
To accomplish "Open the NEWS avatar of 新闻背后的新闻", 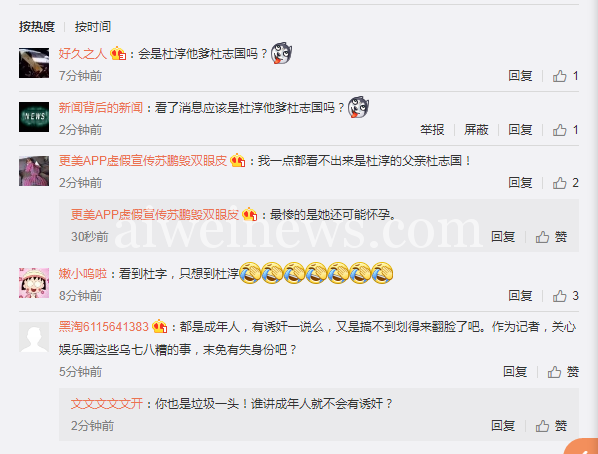I will click(x=34, y=117).
